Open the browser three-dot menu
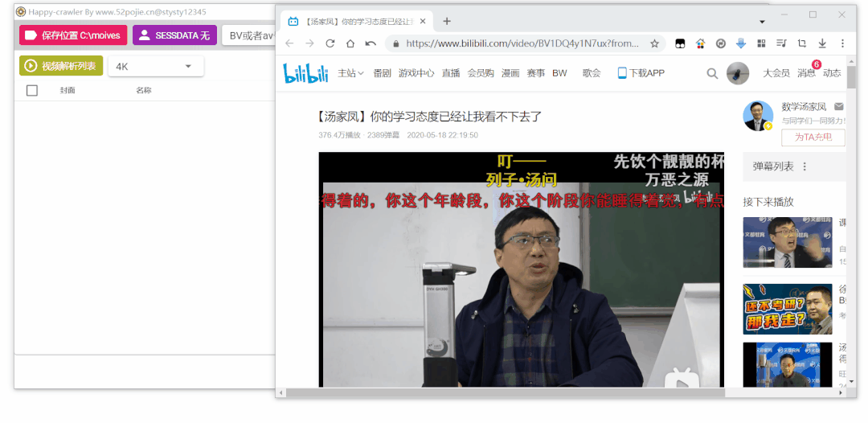Viewport: 868px width, 423px height. pyautogui.click(x=842, y=43)
